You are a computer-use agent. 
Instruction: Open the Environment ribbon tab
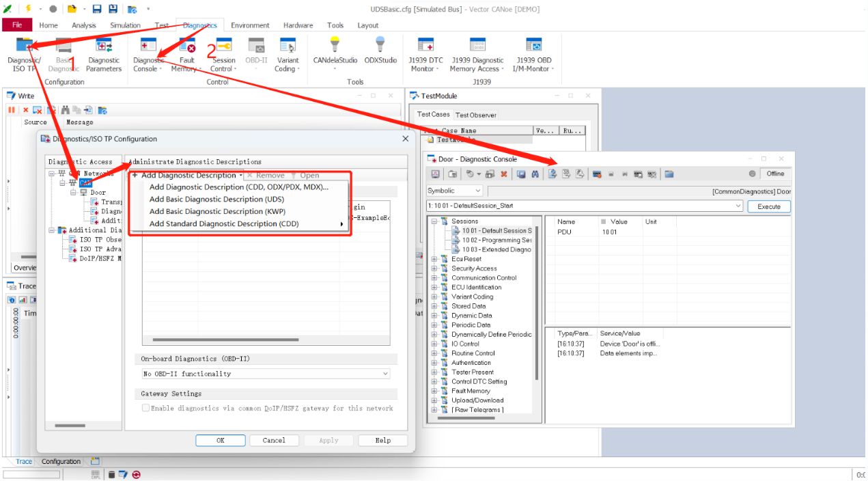[x=250, y=25]
